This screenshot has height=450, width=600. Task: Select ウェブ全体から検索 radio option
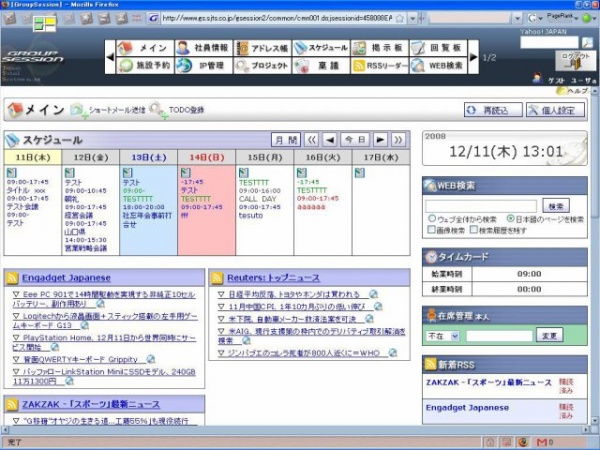click(431, 218)
